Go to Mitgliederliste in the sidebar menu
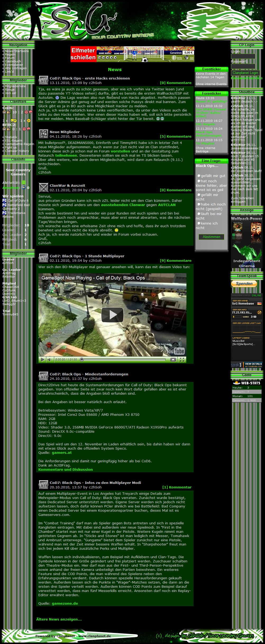 pos(15,86)
